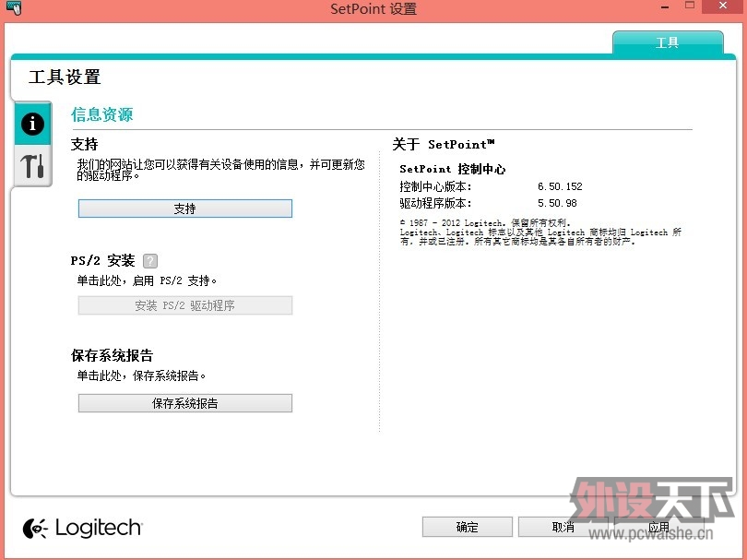The image size is (747, 560).
Task: Switch to the 工具 tab
Action: click(668, 42)
